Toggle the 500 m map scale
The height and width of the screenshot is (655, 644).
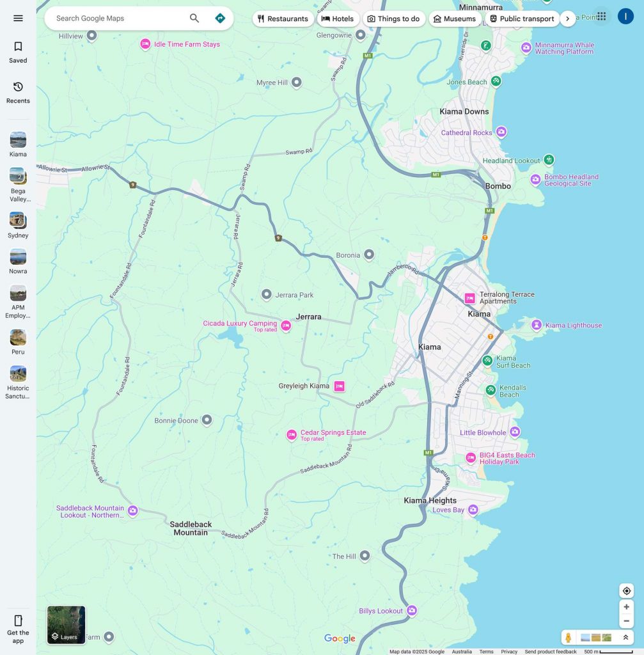click(608, 651)
